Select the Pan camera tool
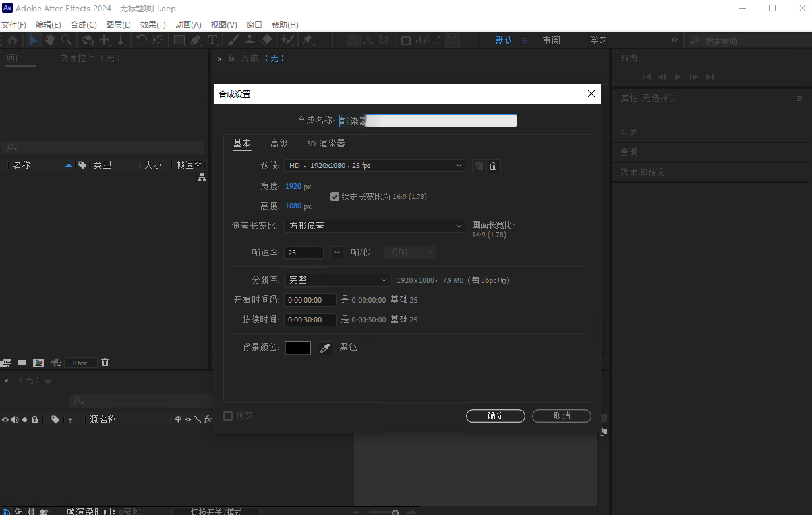 pyautogui.click(x=104, y=40)
